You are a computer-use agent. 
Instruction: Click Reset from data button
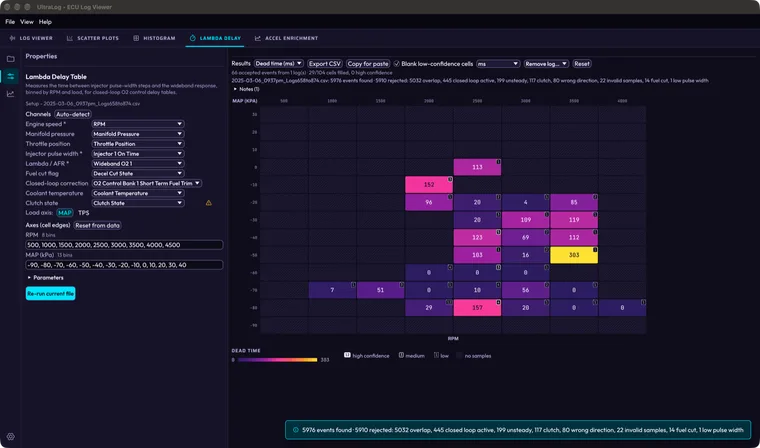[x=97, y=225]
